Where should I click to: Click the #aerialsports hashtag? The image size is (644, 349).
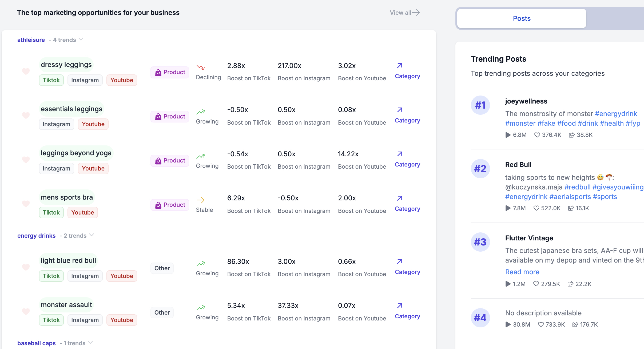570,197
